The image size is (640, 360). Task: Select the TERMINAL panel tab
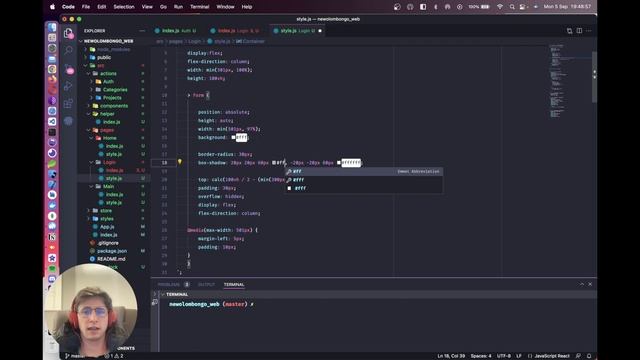point(234,284)
